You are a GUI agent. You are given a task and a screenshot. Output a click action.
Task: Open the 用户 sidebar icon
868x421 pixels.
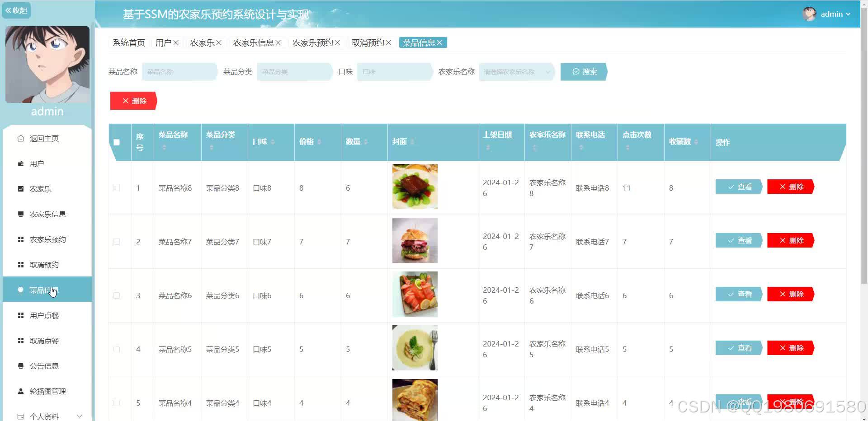(21, 164)
